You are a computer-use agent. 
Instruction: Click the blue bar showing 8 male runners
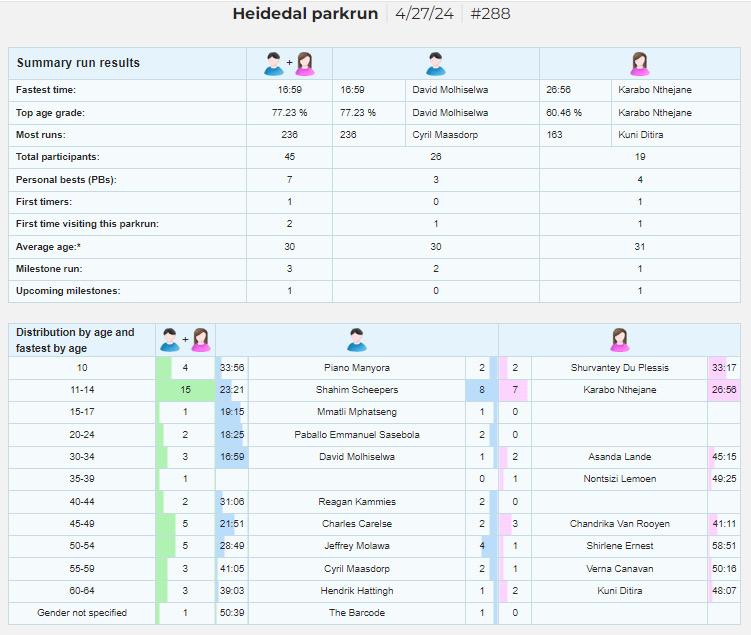point(481,390)
